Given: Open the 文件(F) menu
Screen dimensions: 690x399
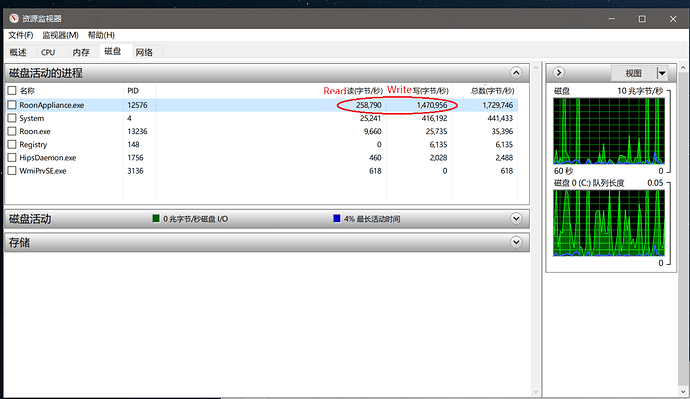Looking at the screenshot, I should point(21,35).
